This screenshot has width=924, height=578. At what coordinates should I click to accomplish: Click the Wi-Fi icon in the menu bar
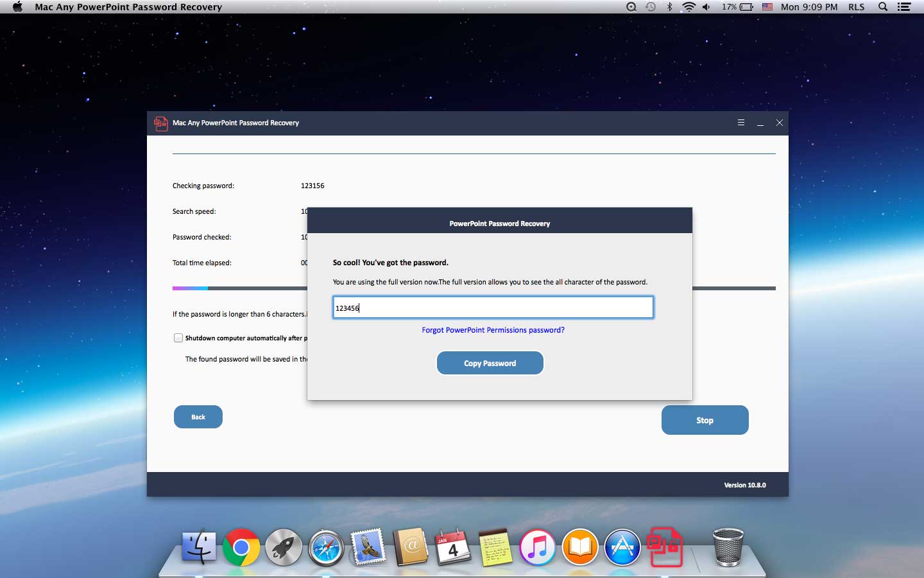coord(689,7)
